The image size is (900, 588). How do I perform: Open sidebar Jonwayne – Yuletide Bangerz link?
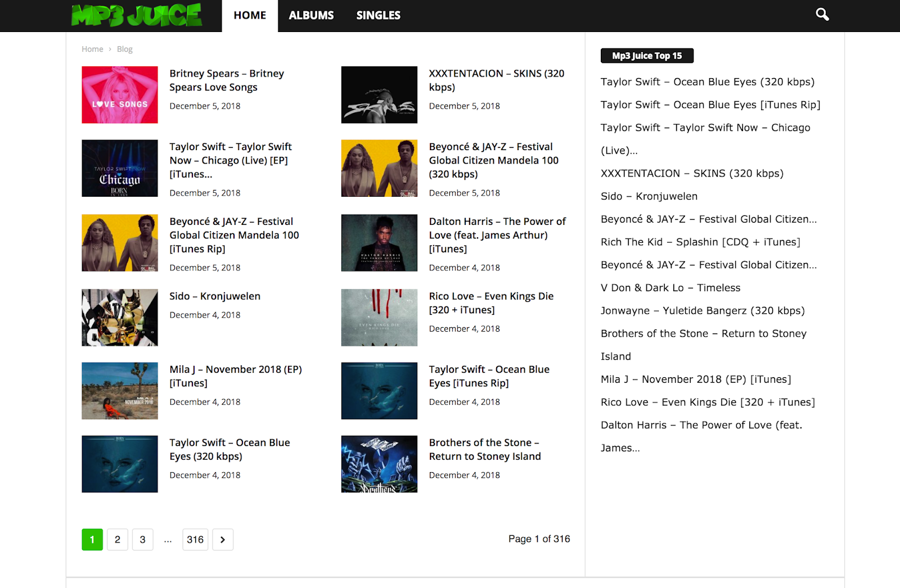pos(703,311)
